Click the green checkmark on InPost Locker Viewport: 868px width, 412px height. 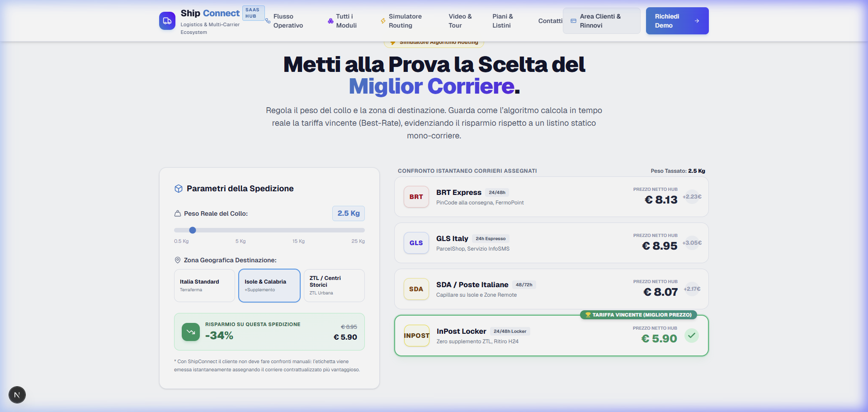[x=692, y=336]
